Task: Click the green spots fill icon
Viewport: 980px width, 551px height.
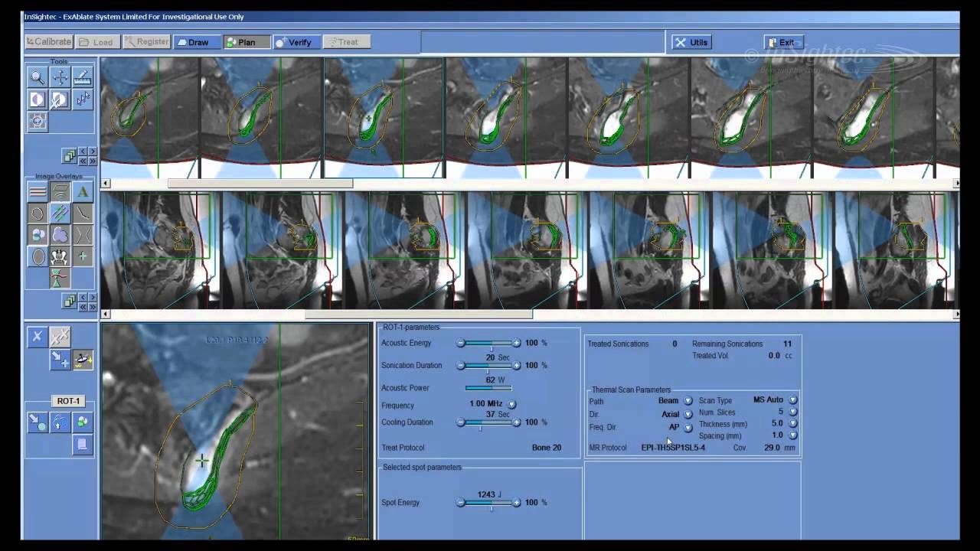Action: click(83, 422)
